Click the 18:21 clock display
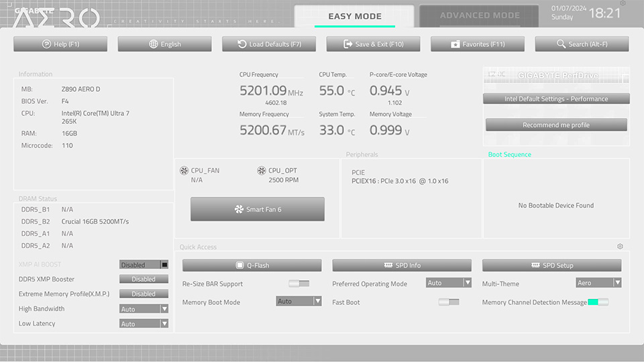Viewport: 644px width, 362px height. coord(604,13)
